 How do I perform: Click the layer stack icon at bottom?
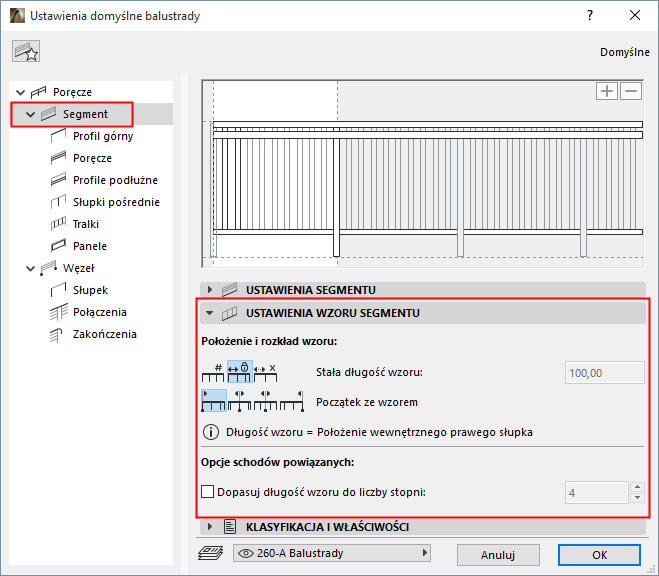pos(210,553)
